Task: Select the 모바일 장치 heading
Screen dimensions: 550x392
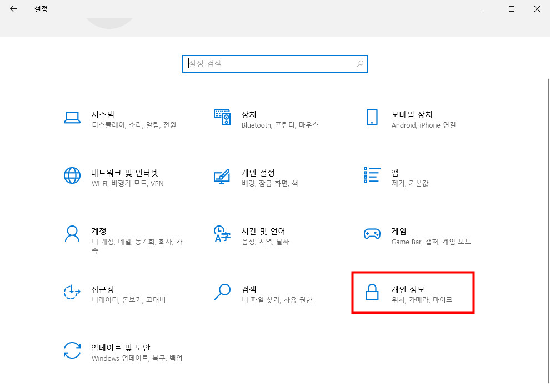Action: (x=412, y=114)
